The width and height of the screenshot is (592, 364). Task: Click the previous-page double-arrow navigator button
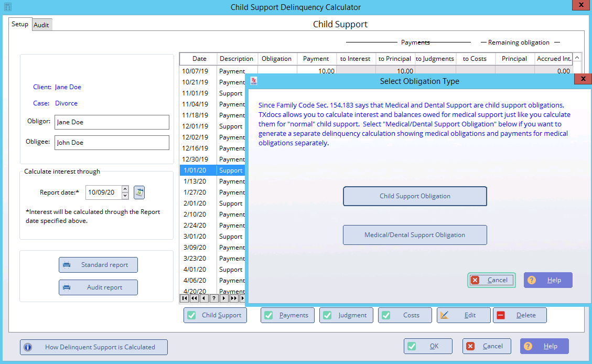(x=194, y=298)
